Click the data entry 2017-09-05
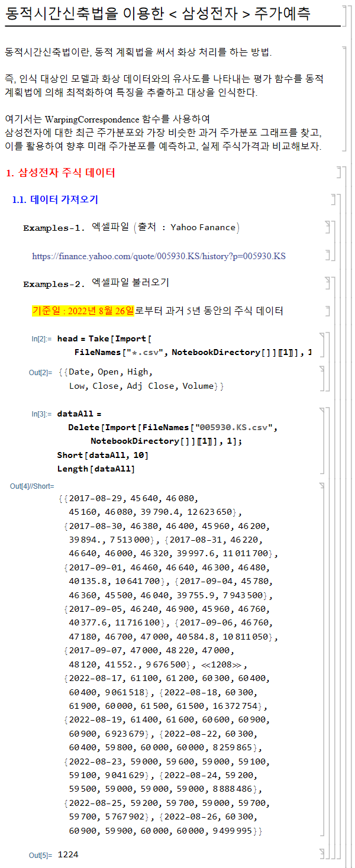The image size is (355, 868). pos(96,608)
